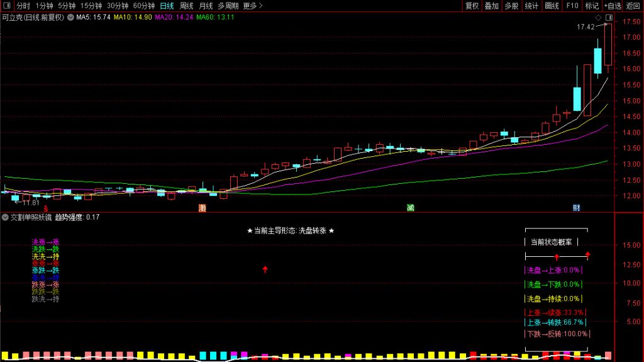Click the red up-arrow signal in indicator pane
Viewport: 644px width, 362px height.
(x=265, y=269)
